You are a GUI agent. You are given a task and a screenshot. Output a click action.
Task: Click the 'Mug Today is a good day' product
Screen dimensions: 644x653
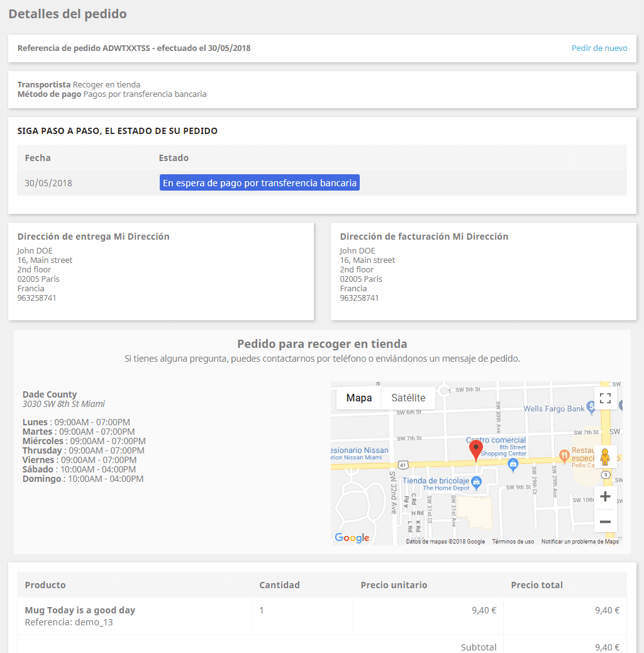point(80,610)
